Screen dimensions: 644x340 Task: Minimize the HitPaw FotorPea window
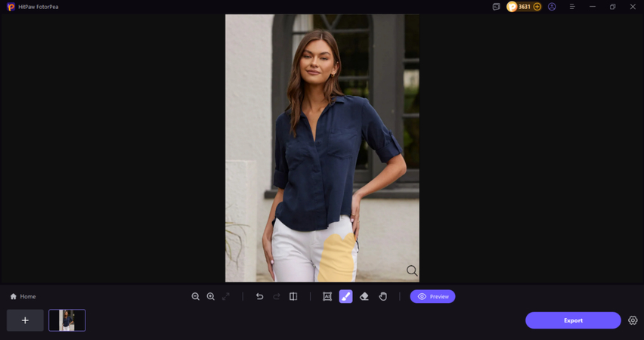(593, 7)
